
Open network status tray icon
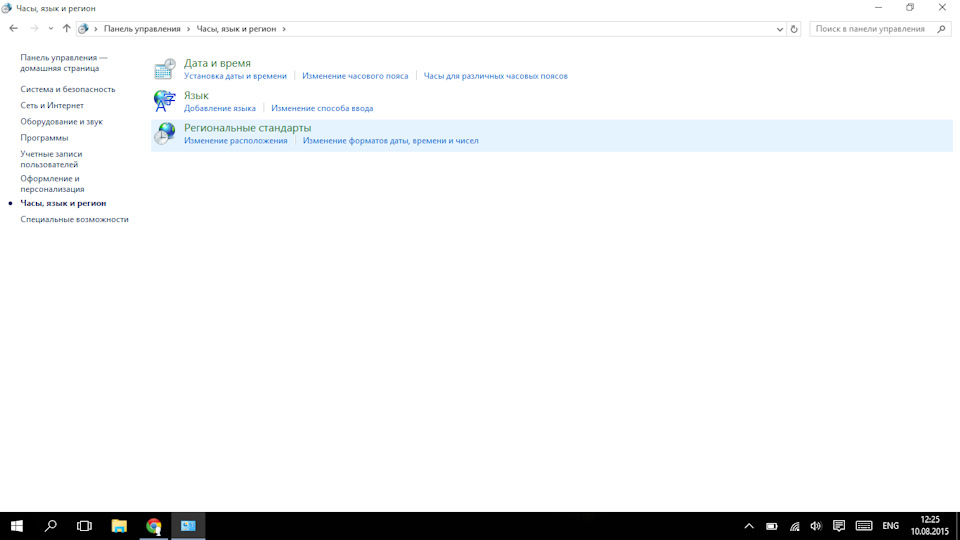pos(795,526)
